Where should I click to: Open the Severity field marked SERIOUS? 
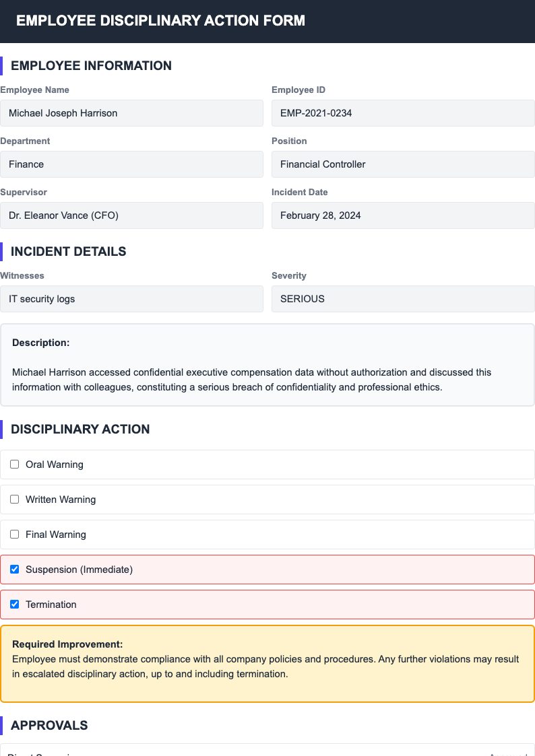coord(403,298)
